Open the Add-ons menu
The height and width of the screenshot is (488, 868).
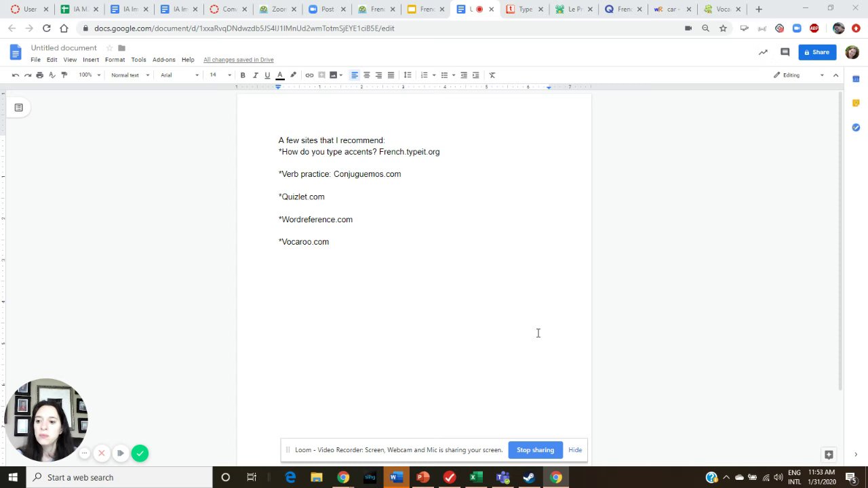(x=163, y=60)
